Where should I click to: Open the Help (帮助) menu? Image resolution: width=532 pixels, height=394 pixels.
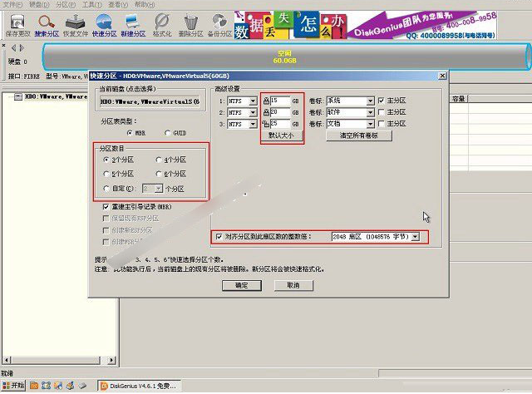coord(145,5)
